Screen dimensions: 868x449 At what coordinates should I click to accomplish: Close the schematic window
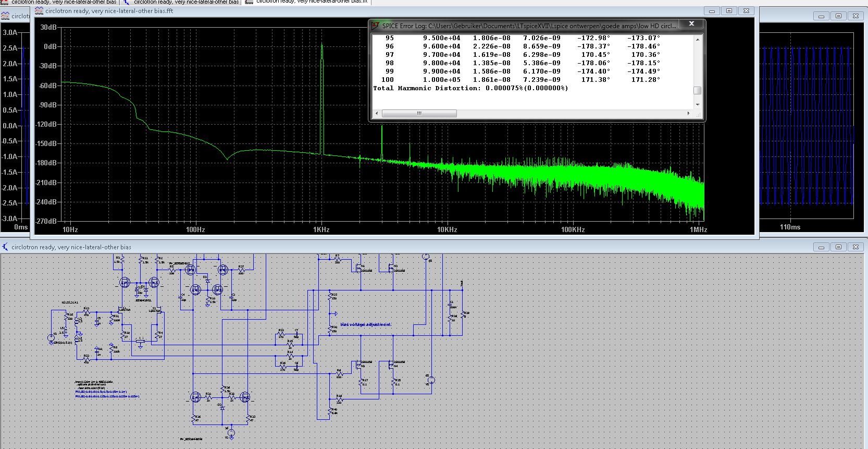tap(855, 247)
